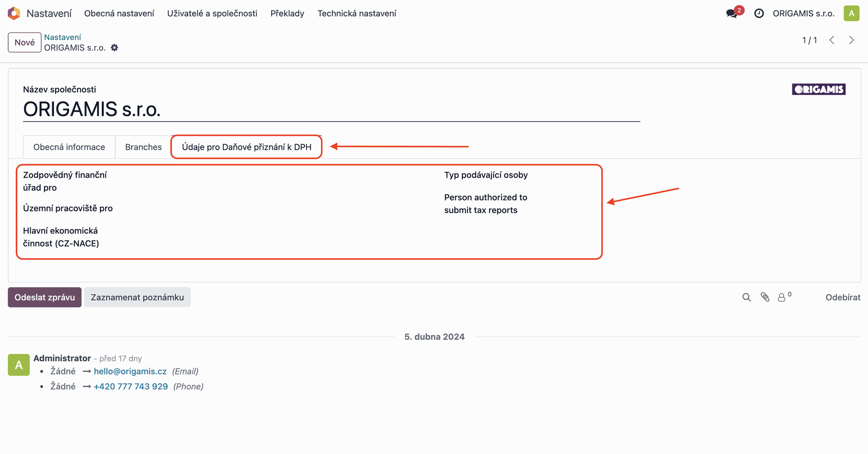
Task: Open the +420 777 743 929 phone link
Action: (131, 387)
